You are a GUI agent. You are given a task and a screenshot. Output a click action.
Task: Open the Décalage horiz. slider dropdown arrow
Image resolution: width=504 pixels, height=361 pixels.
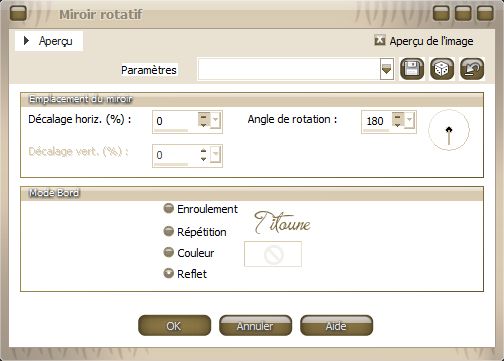click(216, 120)
